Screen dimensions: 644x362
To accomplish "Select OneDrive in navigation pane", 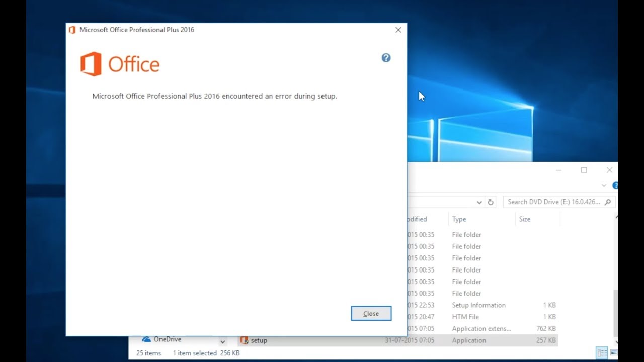I will [x=168, y=339].
